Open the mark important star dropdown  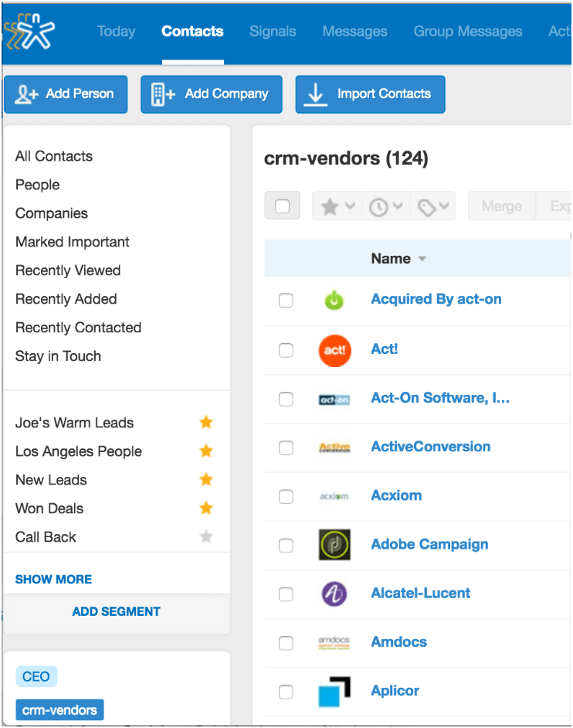(x=337, y=206)
